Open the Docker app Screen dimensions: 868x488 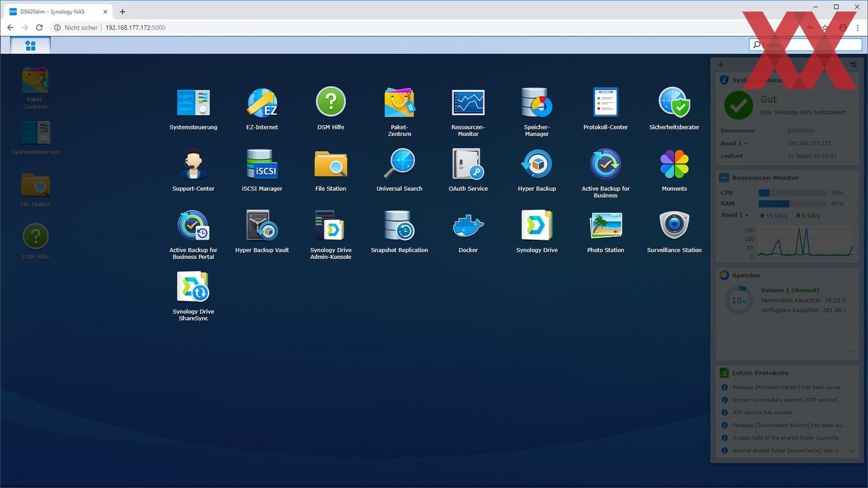468,226
